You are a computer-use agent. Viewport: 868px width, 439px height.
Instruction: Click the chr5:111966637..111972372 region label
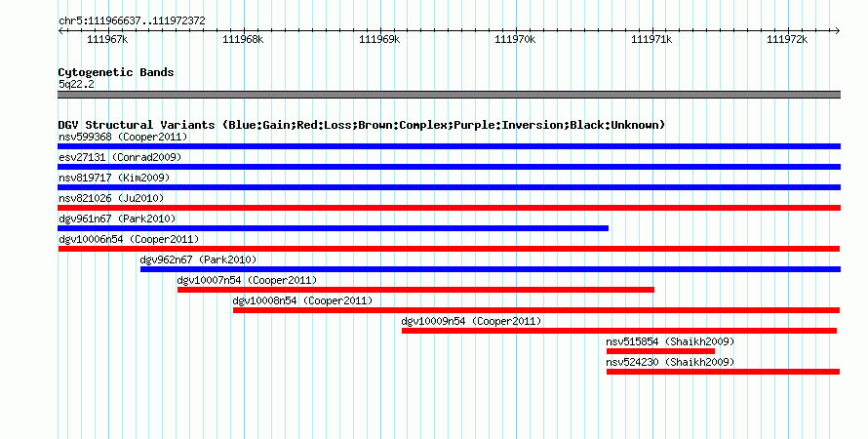(x=132, y=20)
